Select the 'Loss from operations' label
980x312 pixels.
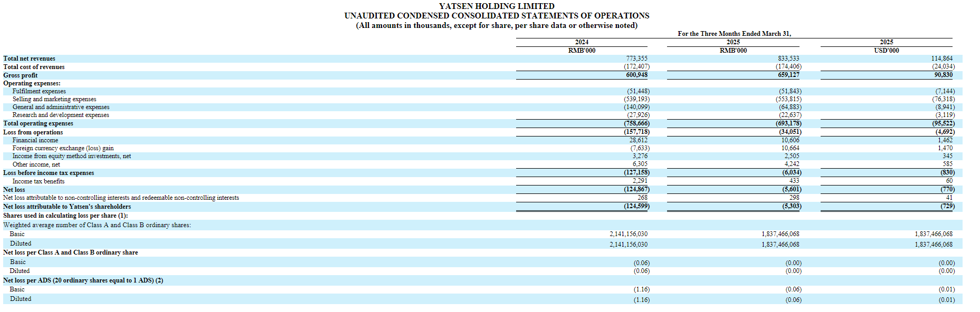click(x=33, y=132)
